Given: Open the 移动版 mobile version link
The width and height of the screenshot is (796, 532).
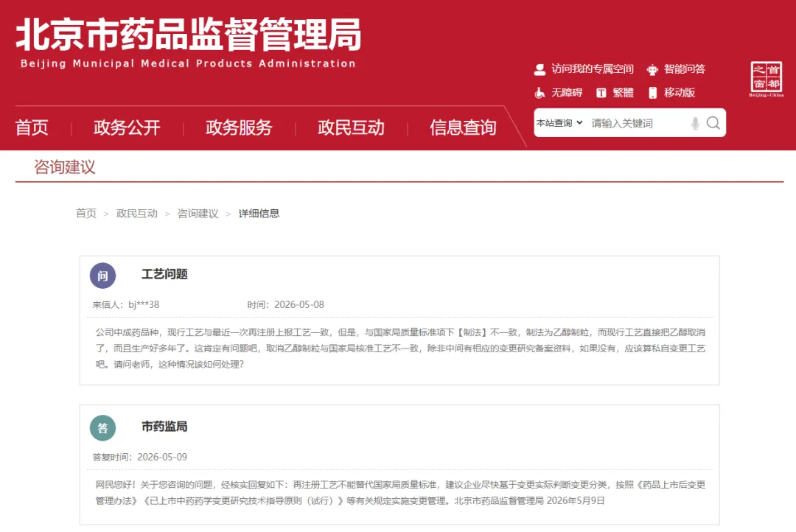Looking at the screenshot, I should 680,92.
